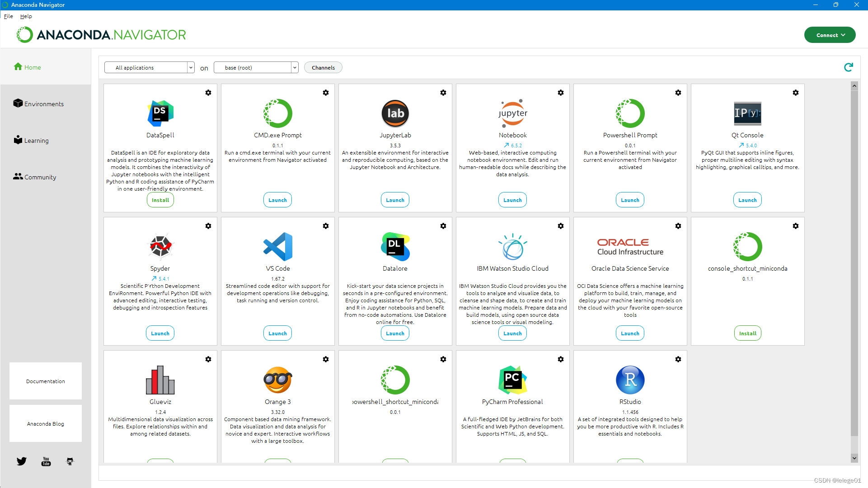Open the Help menu
Viewport: 868px width, 488px height.
(26, 16)
